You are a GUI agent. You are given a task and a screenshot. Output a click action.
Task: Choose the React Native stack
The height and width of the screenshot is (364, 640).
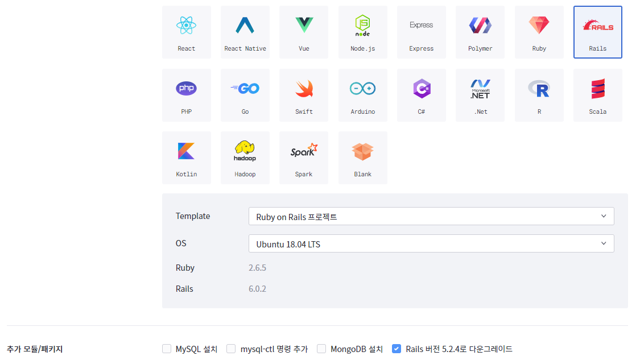tap(245, 32)
